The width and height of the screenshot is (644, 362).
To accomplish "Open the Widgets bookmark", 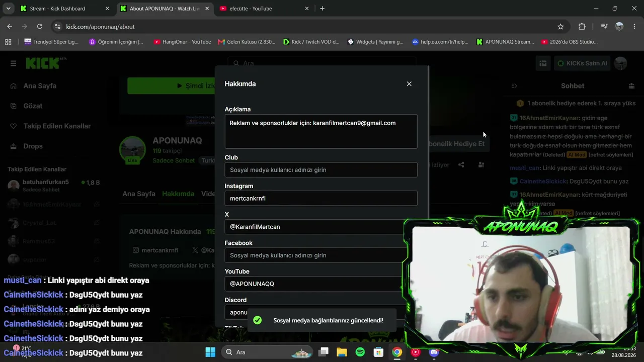I will pyautogui.click(x=375, y=42).
